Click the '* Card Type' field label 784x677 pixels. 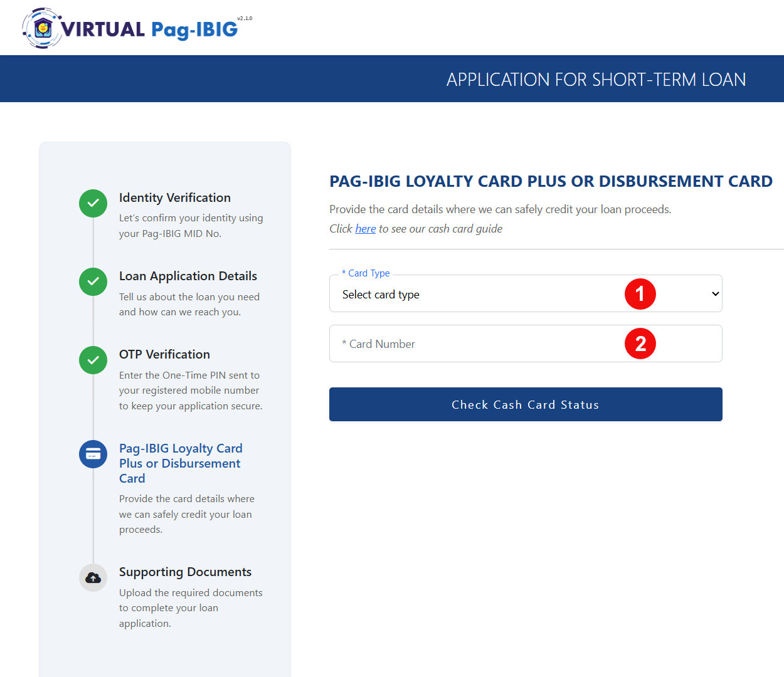pos(366,273)
